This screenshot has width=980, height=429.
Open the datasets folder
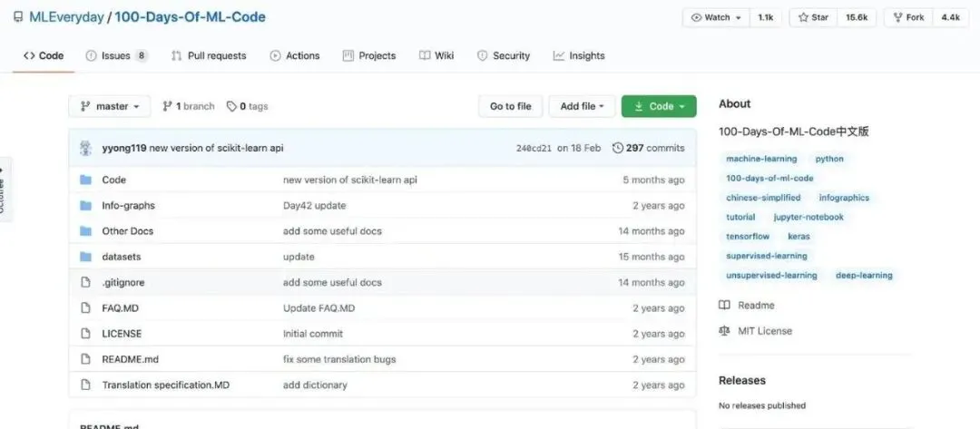(122, 257)
